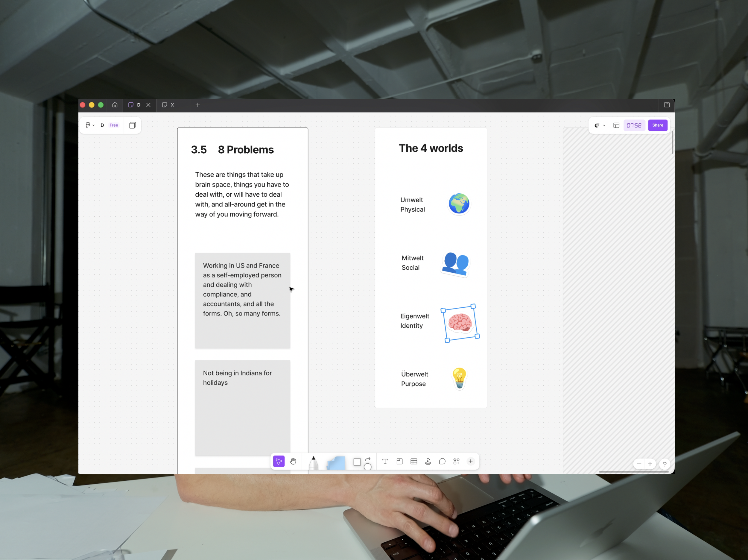Click the file name D in the toolbar

(102, 125)
